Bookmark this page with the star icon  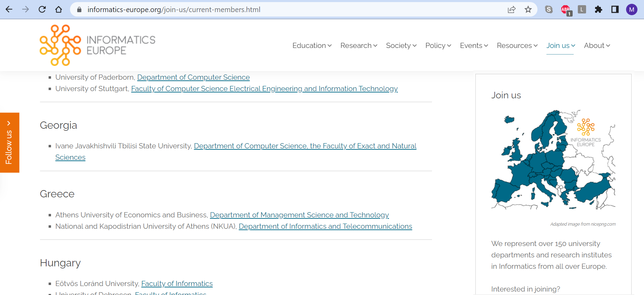(x=528, y=10)
